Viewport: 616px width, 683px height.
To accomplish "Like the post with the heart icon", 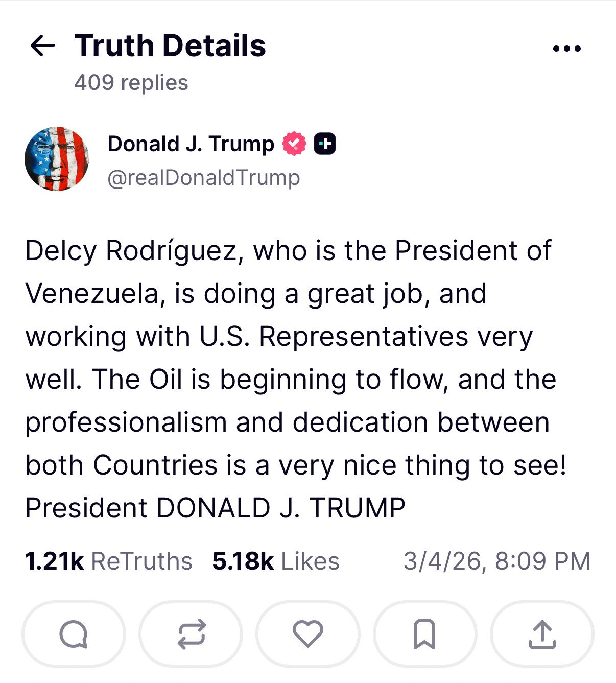I will [308, 634].
